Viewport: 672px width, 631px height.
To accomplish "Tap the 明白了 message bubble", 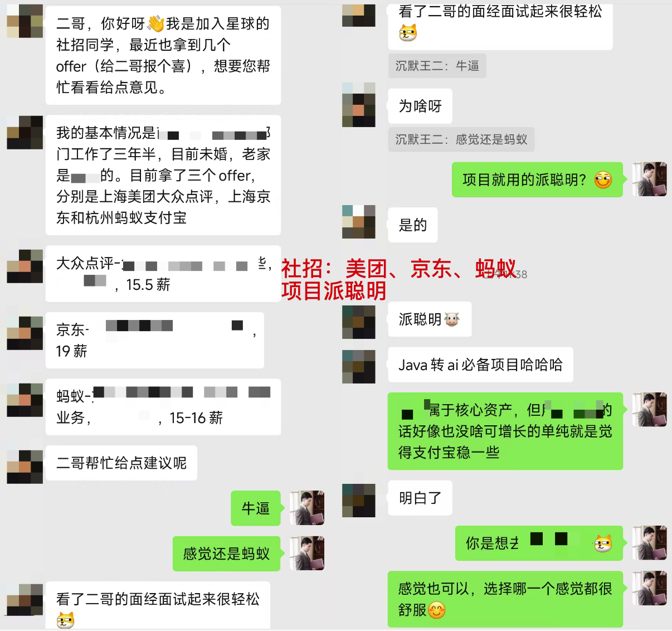I will pos(420,498).
